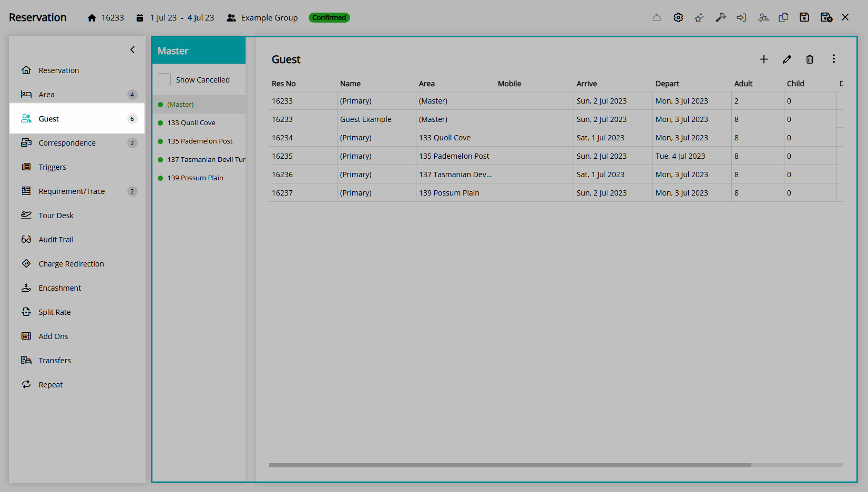The height and width of the screenshot is (492, 868).
Task: Sort by the Arrive column header
Action: click(587, 84)
